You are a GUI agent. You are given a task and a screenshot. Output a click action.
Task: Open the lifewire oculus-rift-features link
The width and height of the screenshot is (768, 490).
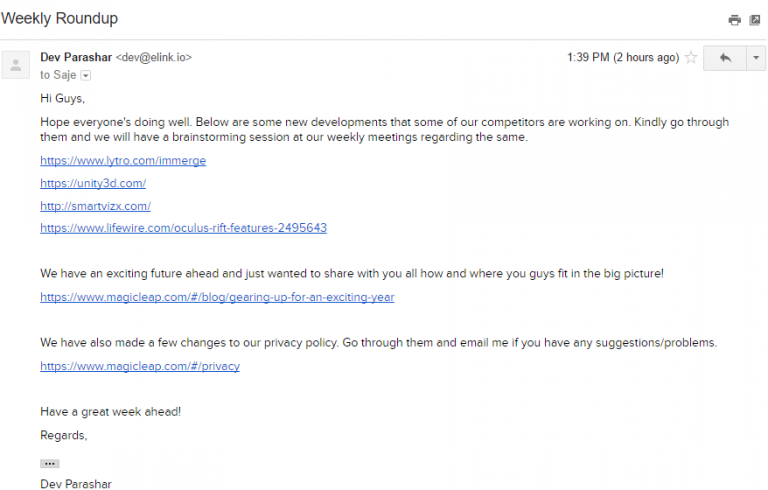(x=183, y=228)
